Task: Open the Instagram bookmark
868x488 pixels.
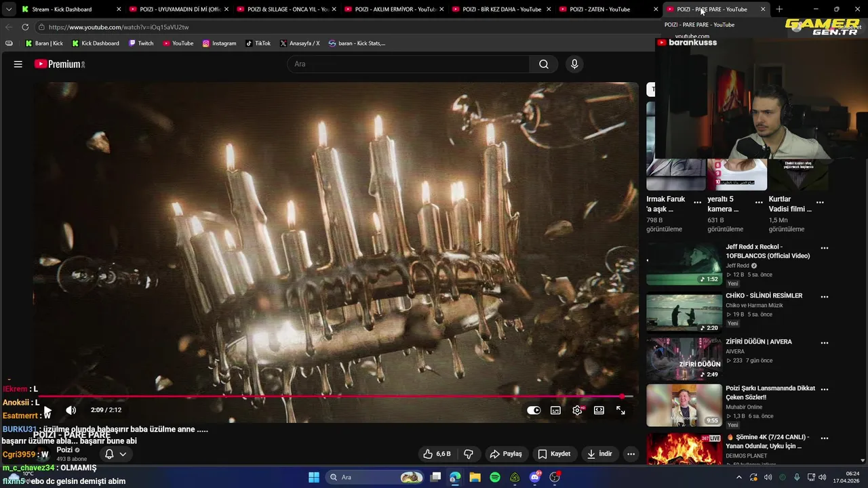Action: tap(219, 43)
